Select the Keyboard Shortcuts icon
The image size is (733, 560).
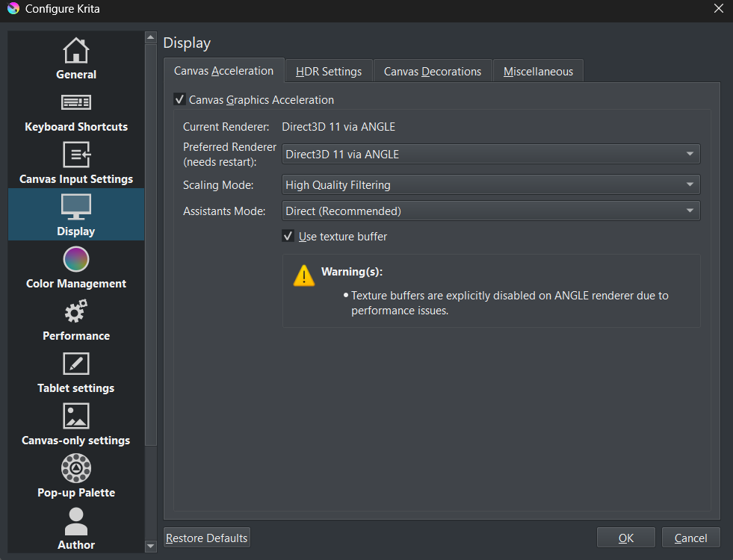(76, 103)
